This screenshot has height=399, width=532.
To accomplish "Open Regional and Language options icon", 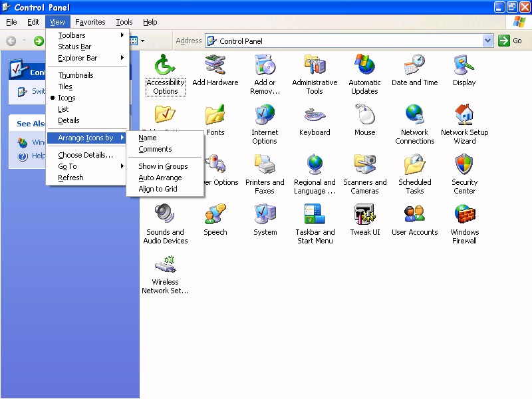I will (x=315, y=174).
